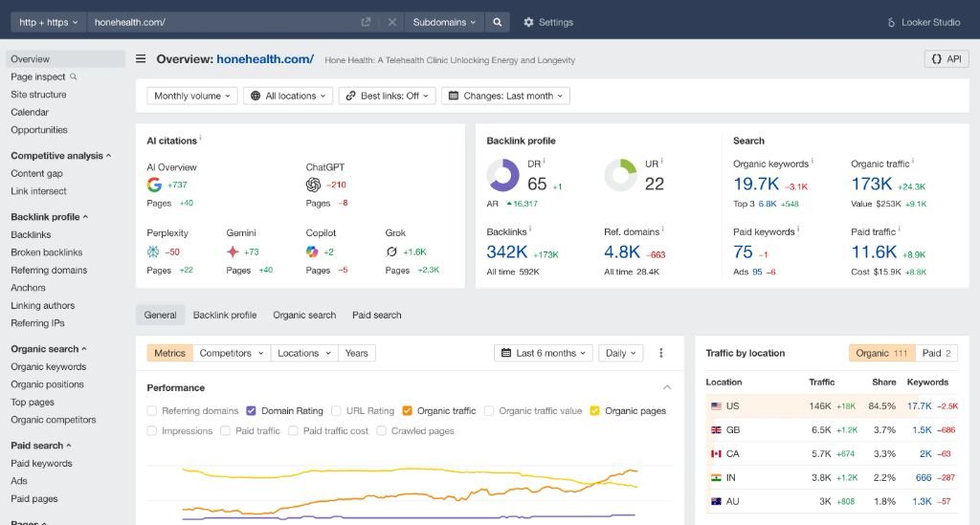Click the Canada flag icon
980x525 pixels.
[716, 454]
